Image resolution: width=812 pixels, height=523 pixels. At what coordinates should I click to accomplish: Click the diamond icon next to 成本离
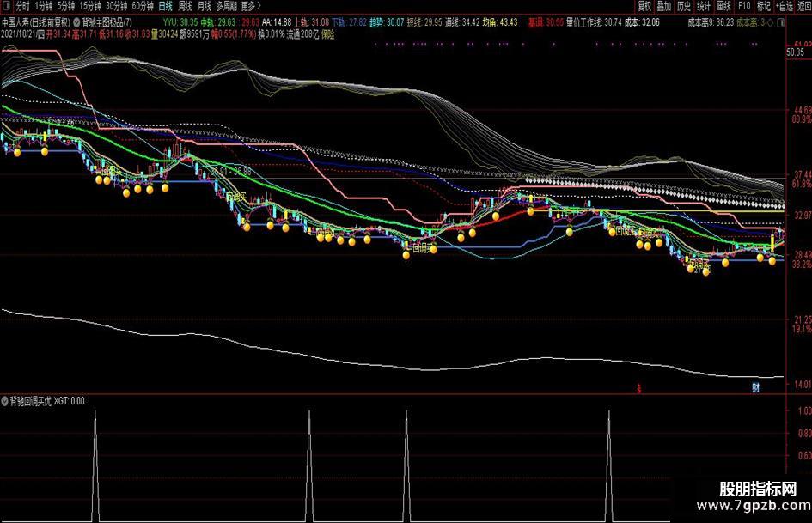pos(770,23)
